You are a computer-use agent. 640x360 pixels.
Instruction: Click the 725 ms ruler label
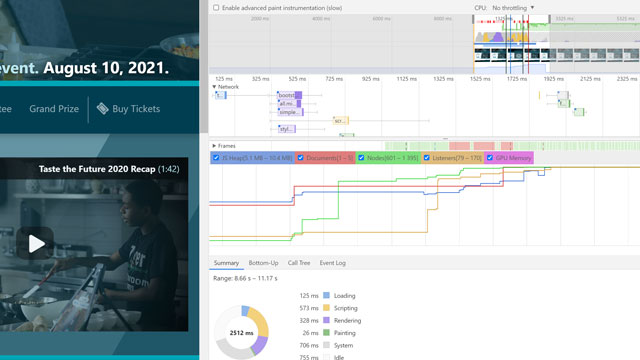coord(334,79)
